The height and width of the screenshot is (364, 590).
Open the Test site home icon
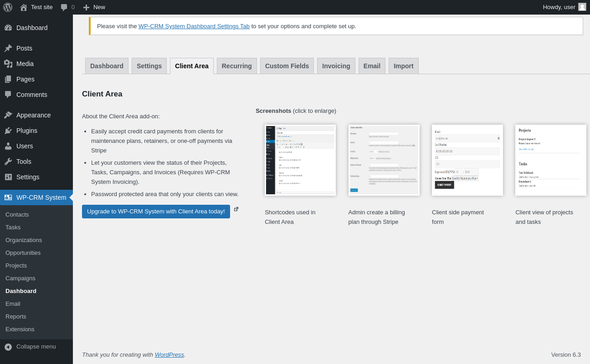click(24, 7)
